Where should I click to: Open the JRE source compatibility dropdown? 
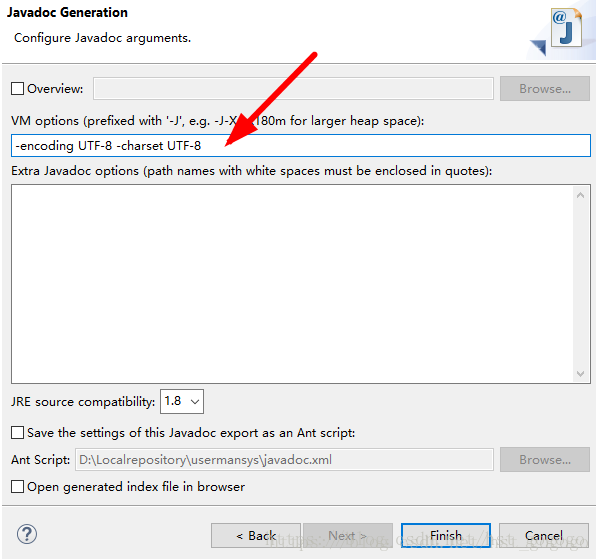pyautogui.click(x=182, y=401)
